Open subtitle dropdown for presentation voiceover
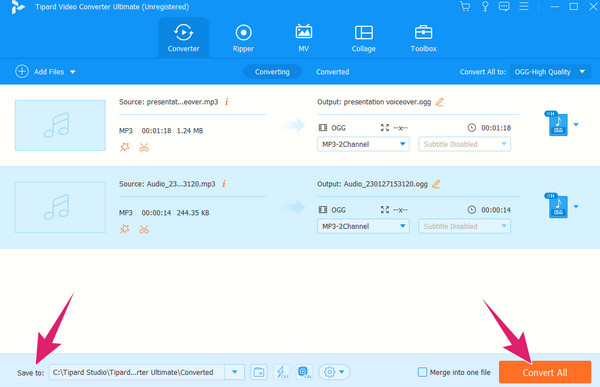 464,144
